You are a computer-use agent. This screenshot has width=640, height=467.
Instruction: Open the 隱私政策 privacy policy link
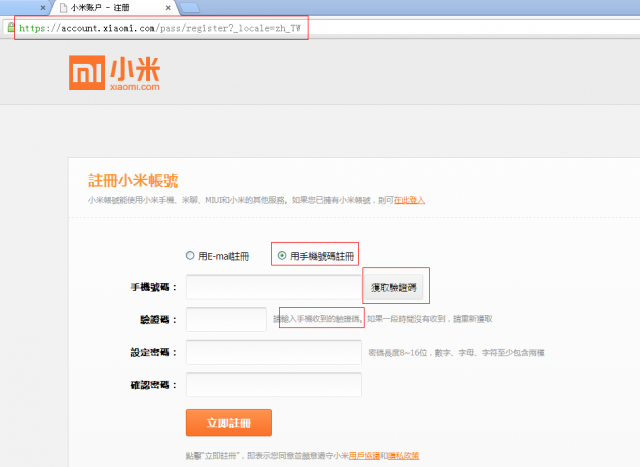404,456
